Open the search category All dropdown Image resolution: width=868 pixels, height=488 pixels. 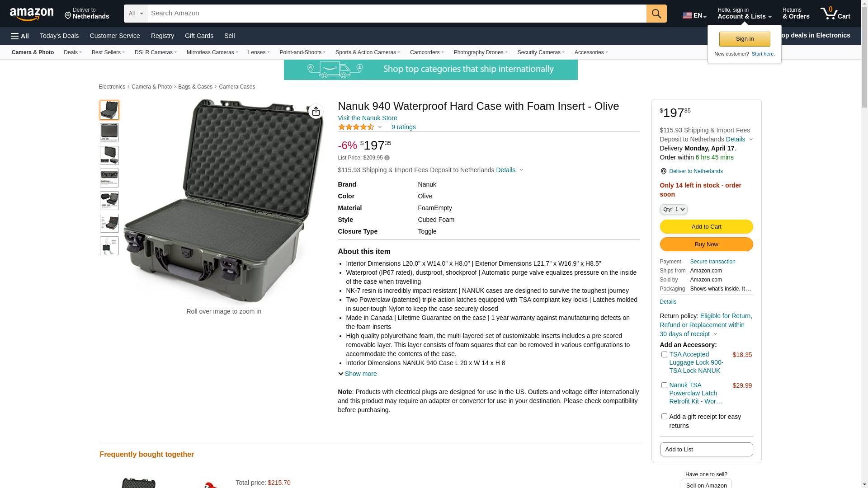(x=136, y=14)
